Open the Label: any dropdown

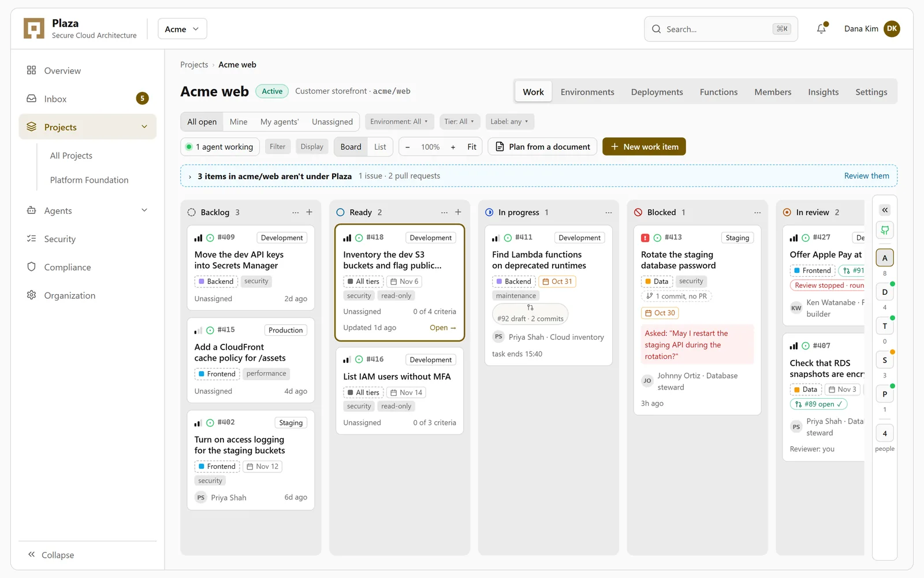click(509, 121)
